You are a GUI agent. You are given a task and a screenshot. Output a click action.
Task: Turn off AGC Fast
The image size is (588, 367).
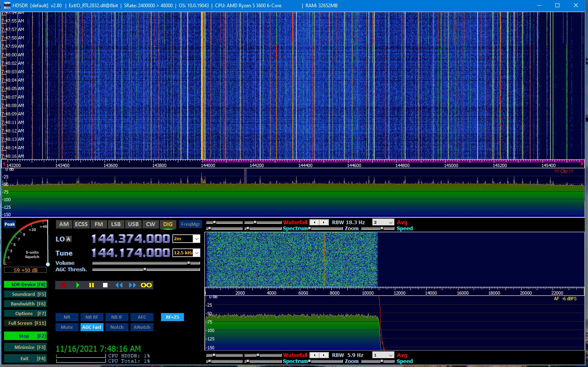pos(92,327)
